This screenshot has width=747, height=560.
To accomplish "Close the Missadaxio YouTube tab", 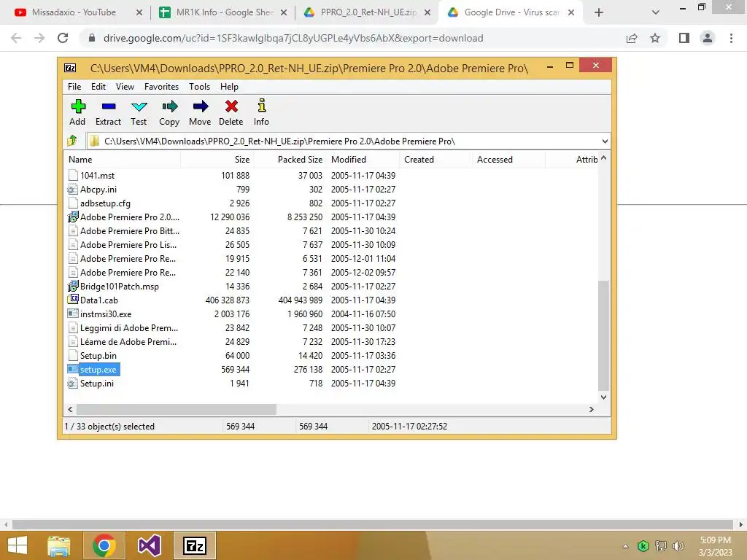I will pos(139,13).
